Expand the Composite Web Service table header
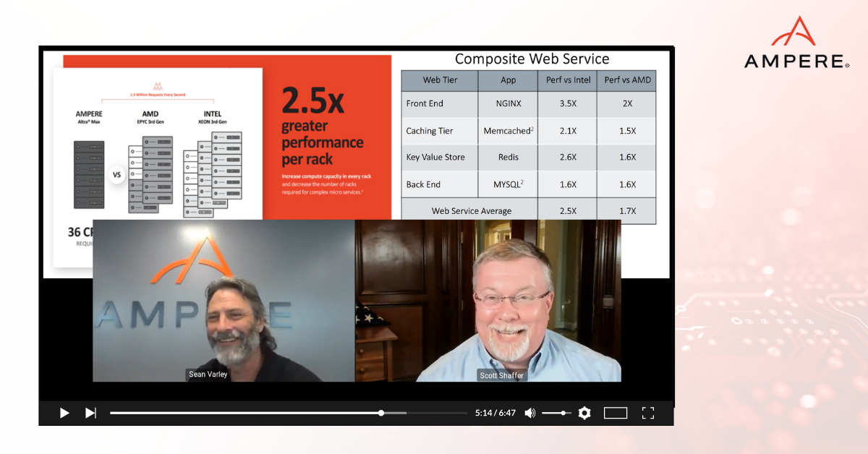The height and width of the screenshot is (454, 868). click(x=532, y=59)
